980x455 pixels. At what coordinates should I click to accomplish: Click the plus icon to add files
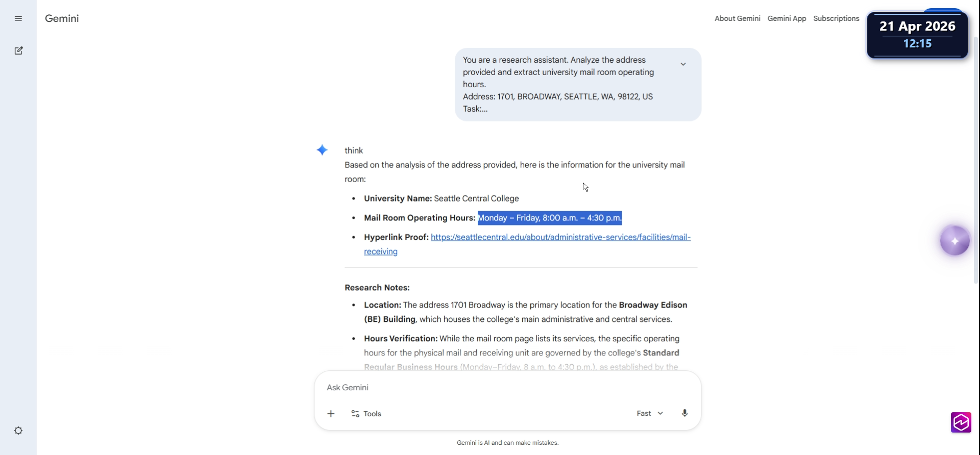point(331,414)
